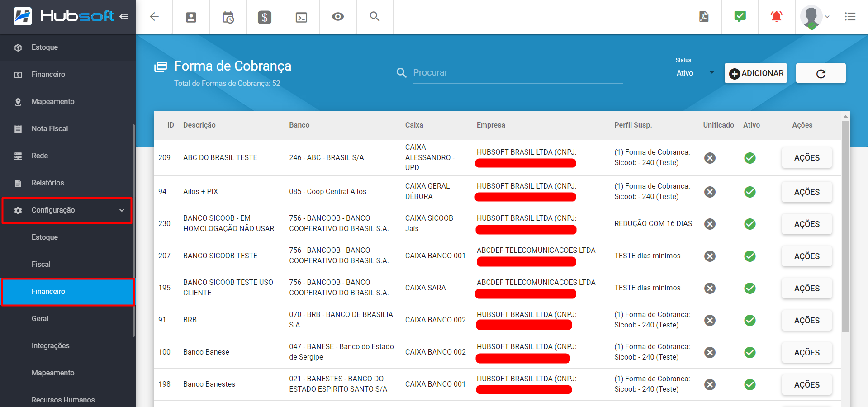Select the highlighted Financeiro submenu item
Image resolution: width=868 pixels, height=407 pixels.
[x=68, y=292]
